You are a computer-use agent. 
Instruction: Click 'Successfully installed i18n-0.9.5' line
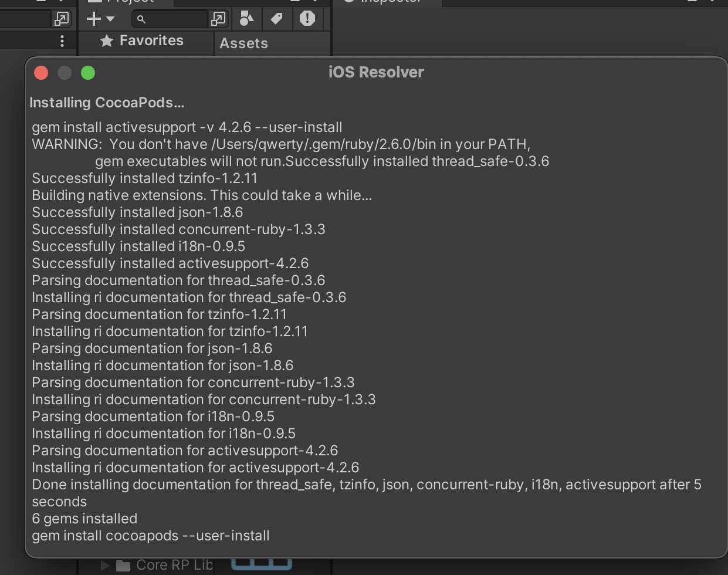pyautogui.click(x=138, y=246)
